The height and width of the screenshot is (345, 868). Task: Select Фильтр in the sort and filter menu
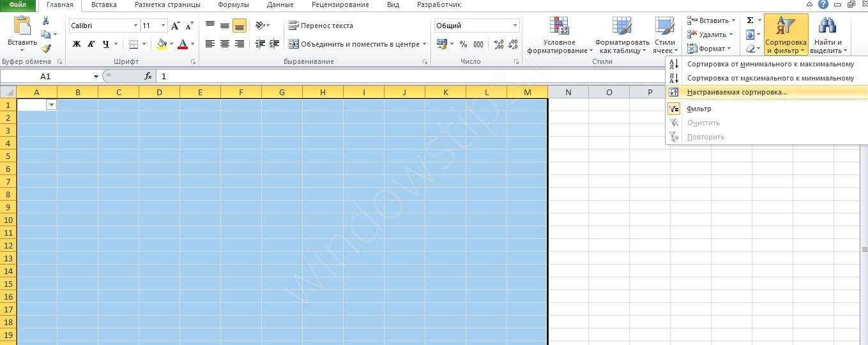click(x=699, y=109)
